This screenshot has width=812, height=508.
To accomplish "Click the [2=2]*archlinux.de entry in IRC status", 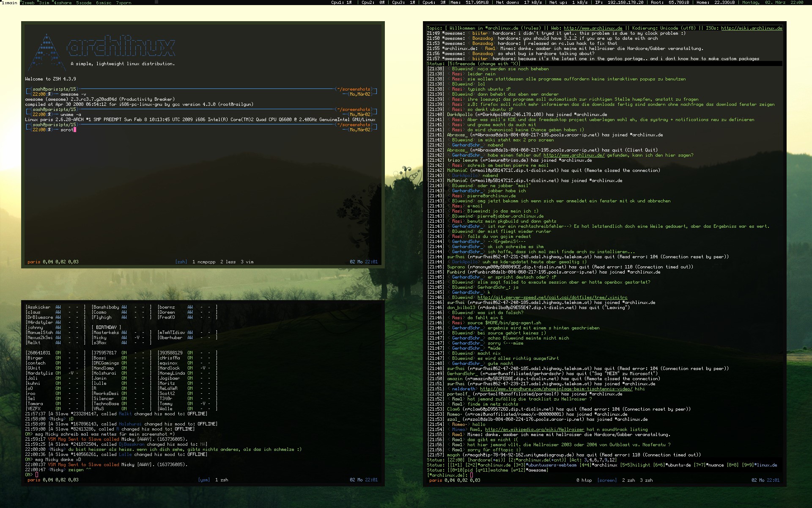I will point(488,465).
